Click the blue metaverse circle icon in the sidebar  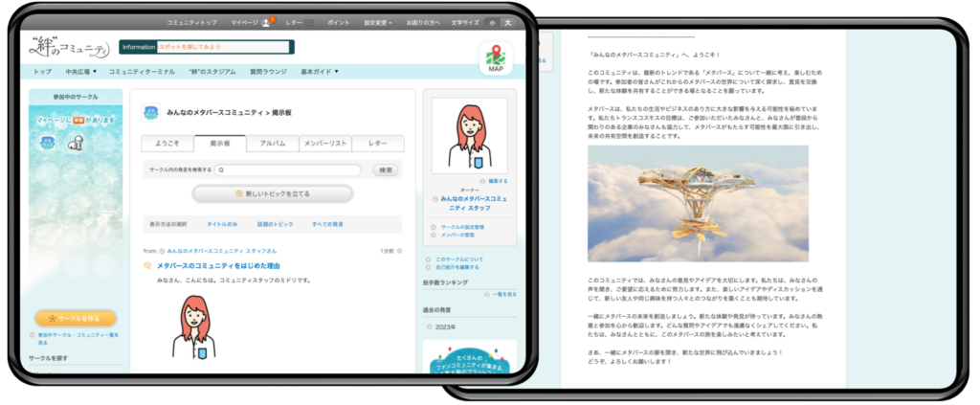(x=47, y=141)
